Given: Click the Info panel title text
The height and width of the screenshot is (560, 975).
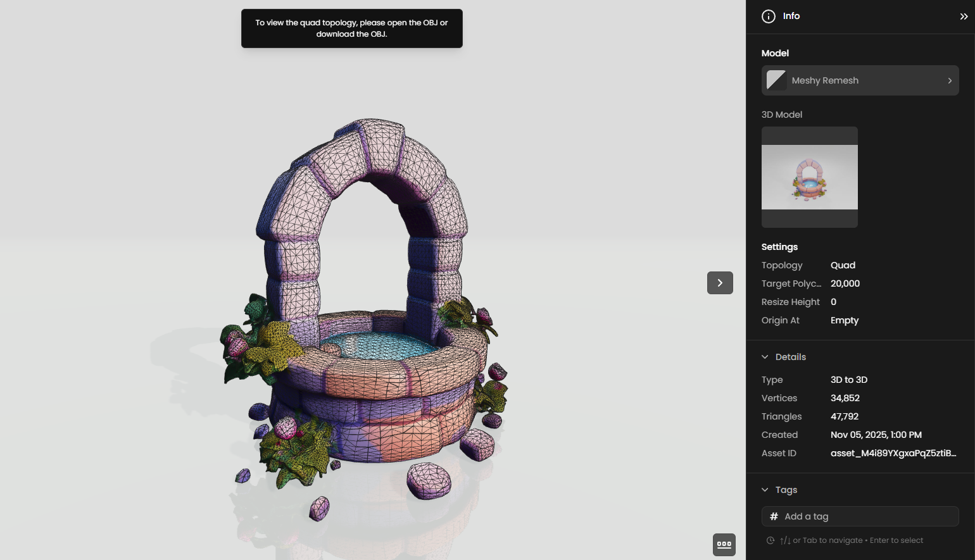Looking at the screenshot, I should coord(791,16).
